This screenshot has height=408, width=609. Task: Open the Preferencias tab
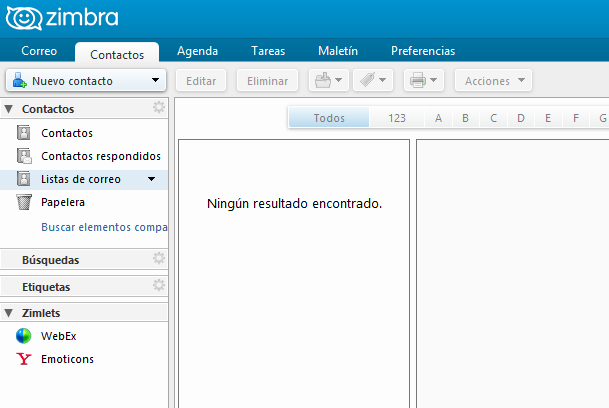(423, 51)
